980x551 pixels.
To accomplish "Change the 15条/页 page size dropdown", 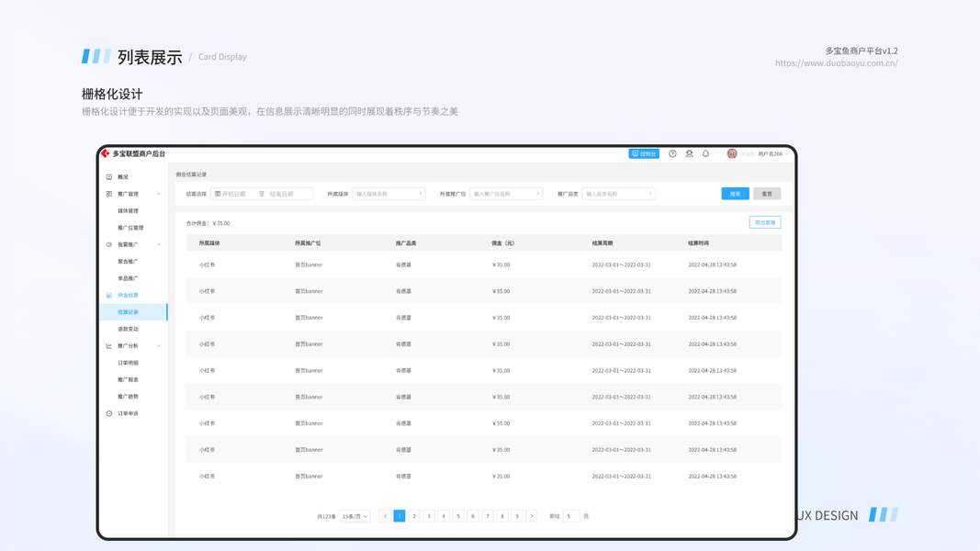I will pyautogui.click(x=355, y=516).
